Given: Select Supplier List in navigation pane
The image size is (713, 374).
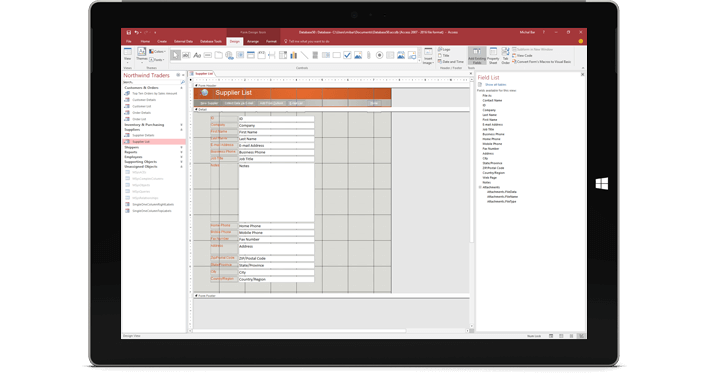Looking at the screenshot, I should point(153,142).
